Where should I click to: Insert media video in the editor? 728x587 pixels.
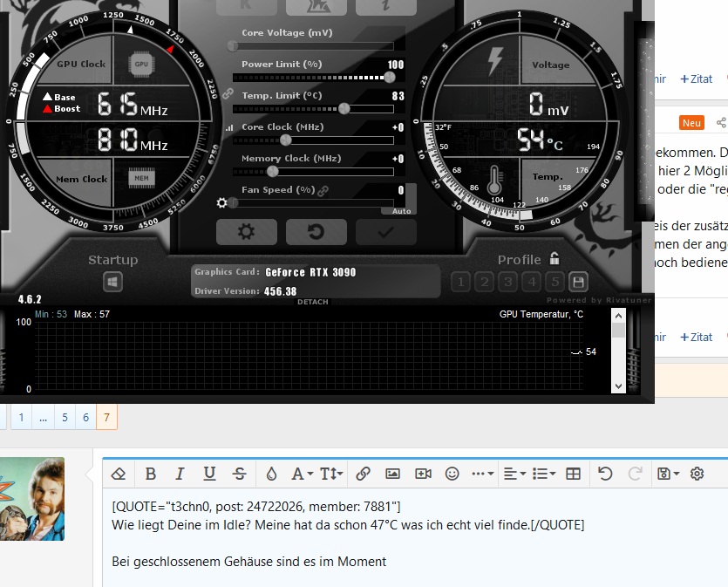pyautogui.click(x=423, y=474)
